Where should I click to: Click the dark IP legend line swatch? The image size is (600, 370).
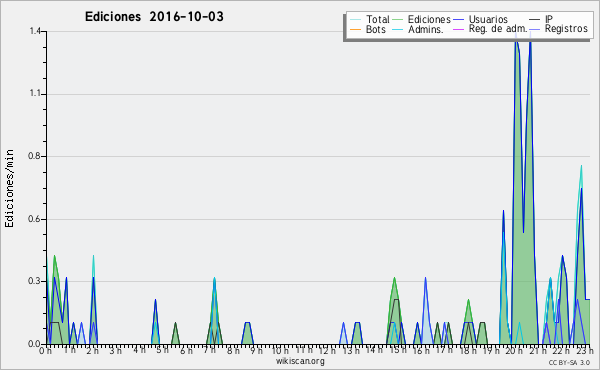point(535,20)
